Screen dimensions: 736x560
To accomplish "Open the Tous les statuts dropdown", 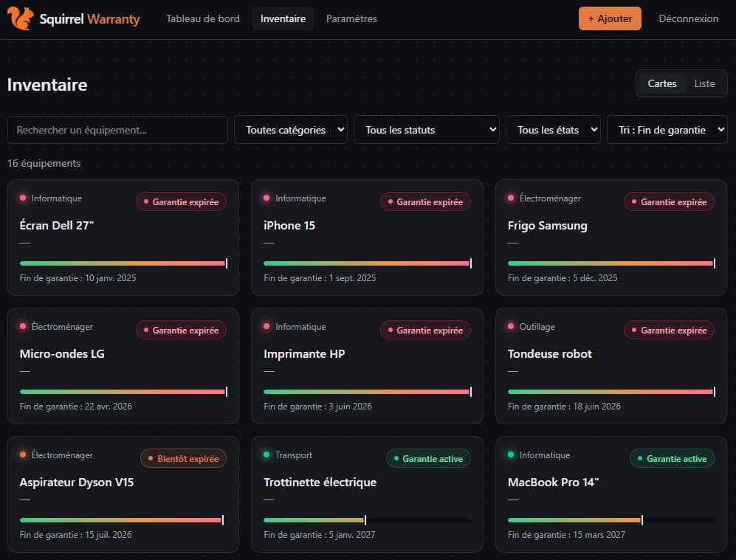I will (426, 130).
